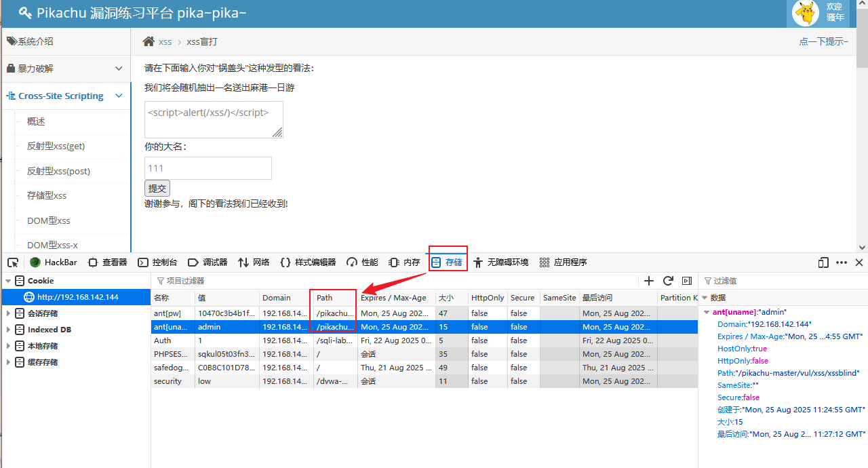Viewport: 868px width, 468px height.
Task: Select the ant[pw] cookie row
Action: [425, 313]
